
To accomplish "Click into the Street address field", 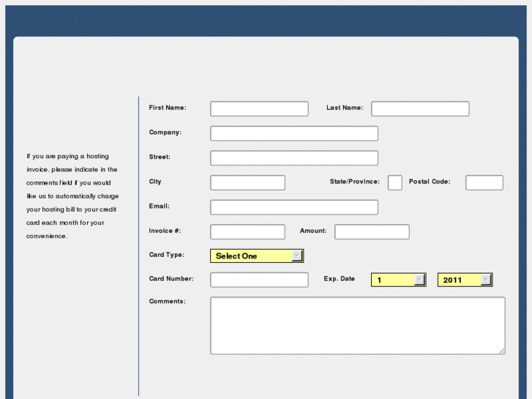I will [294, 158].
